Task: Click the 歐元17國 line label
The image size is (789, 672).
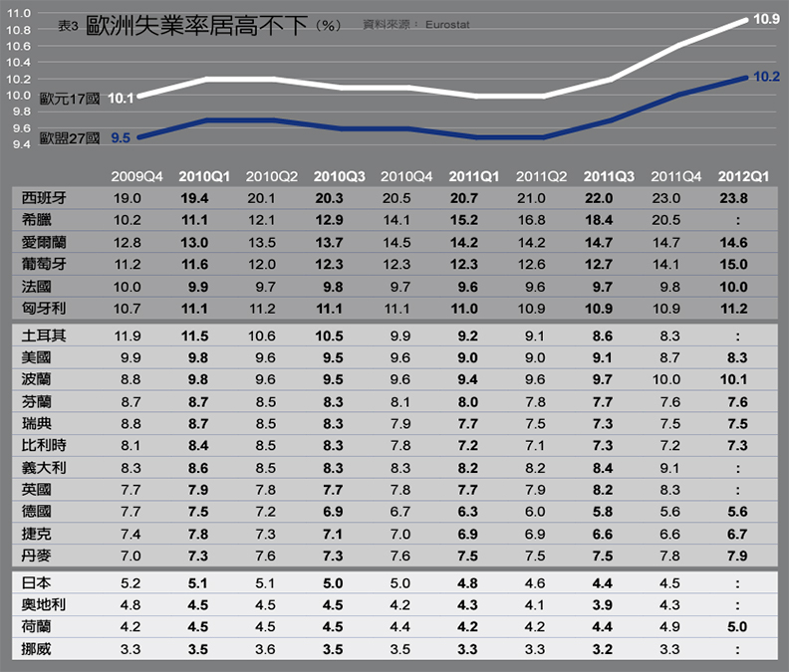Action: point(70,99)
